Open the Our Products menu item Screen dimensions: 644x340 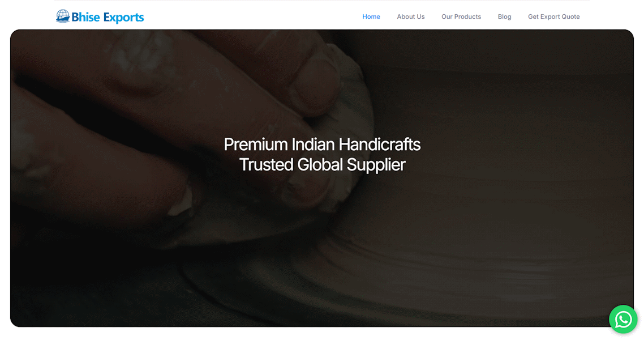(461, 17)
